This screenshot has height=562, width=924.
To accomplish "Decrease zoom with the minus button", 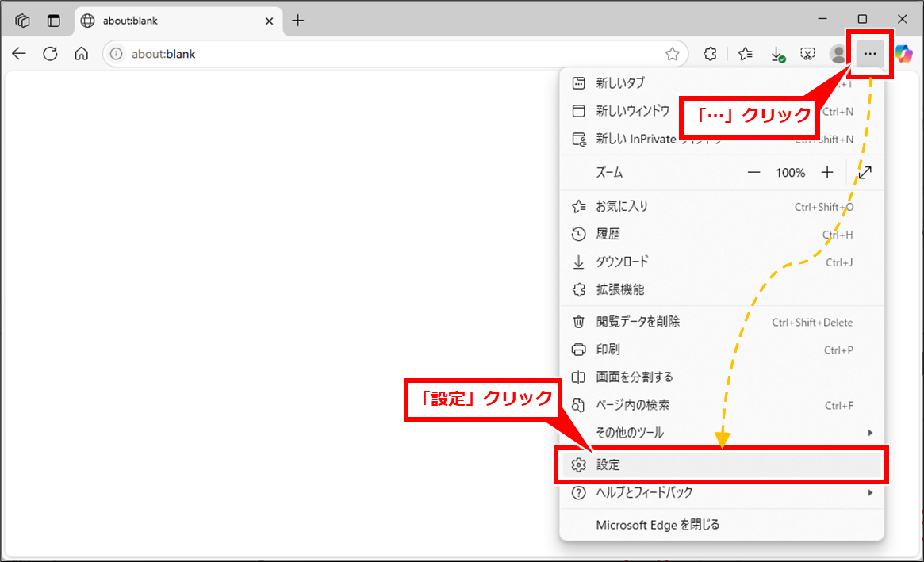I will pyautogui.click(x=753, y=173).
